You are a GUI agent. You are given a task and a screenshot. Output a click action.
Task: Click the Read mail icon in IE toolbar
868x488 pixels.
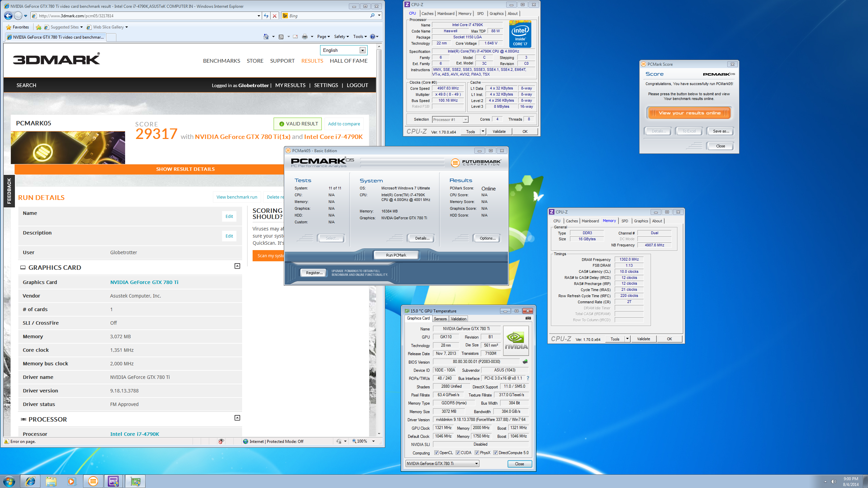point(295,37)
